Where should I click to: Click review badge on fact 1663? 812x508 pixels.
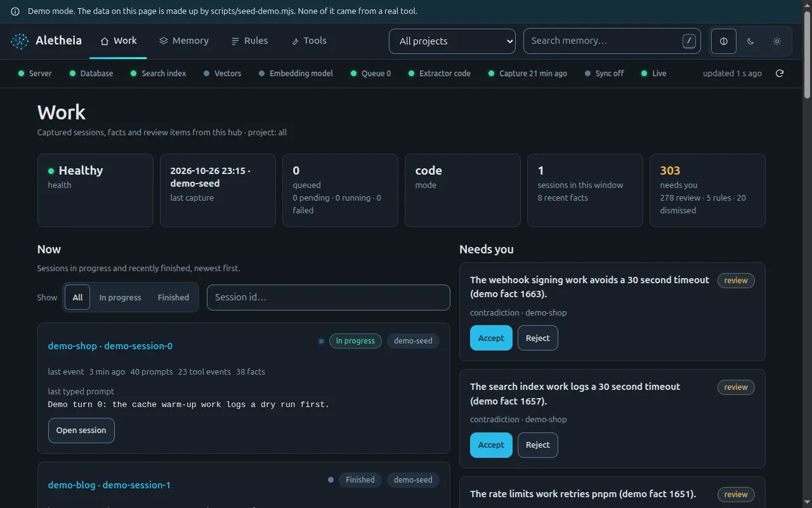point(736,281)
